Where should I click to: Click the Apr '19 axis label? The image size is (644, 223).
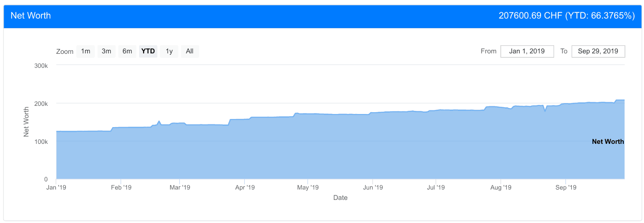[246, 187]
